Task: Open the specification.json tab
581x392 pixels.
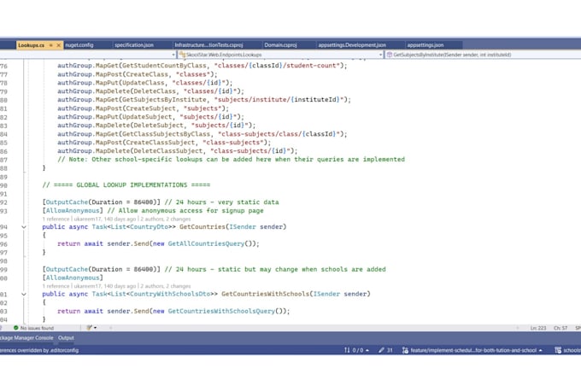Action: tap(134, 45)
